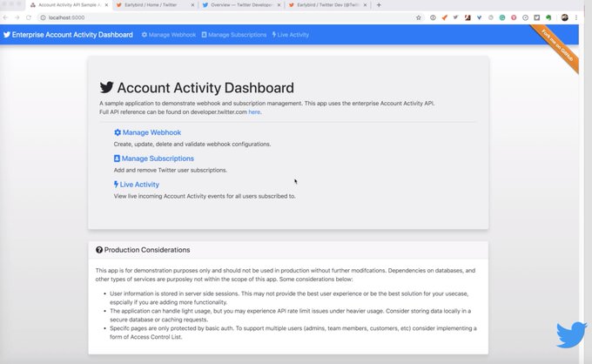Screen dimensions: 592x364
Task: Click the browser forward arrow
Action: [17, 17]
